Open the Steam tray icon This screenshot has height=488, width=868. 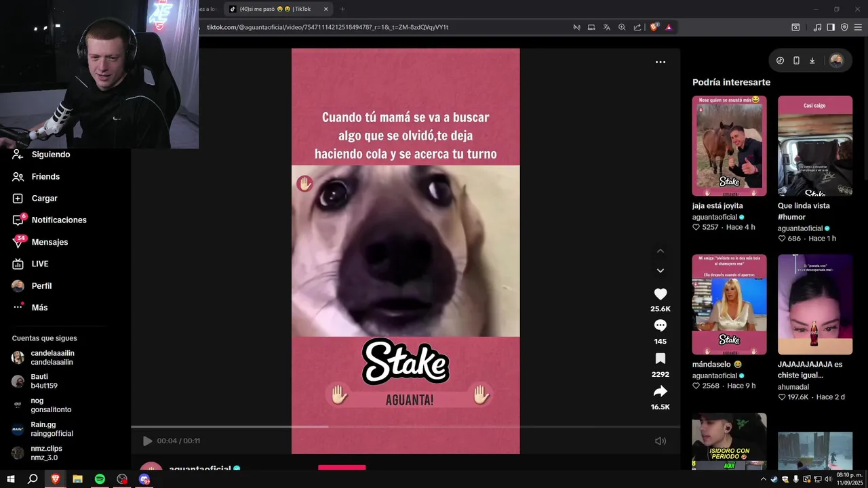pyautogui.click(x=774, y=479)
